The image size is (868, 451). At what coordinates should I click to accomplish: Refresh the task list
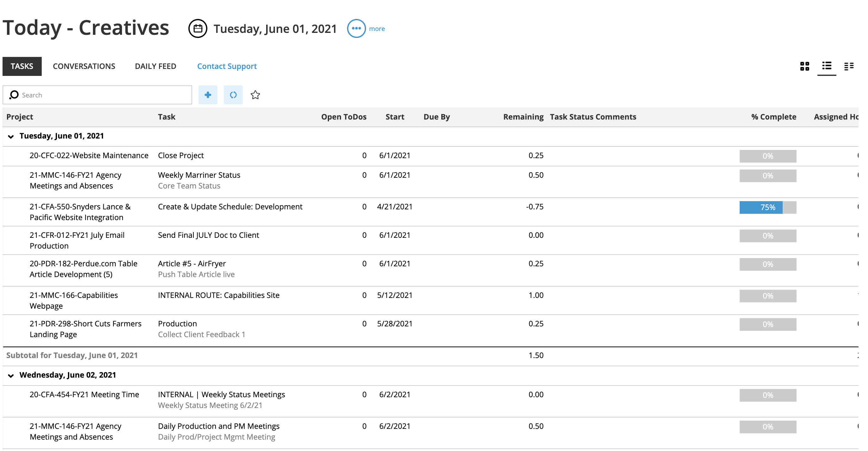point(233,95)
